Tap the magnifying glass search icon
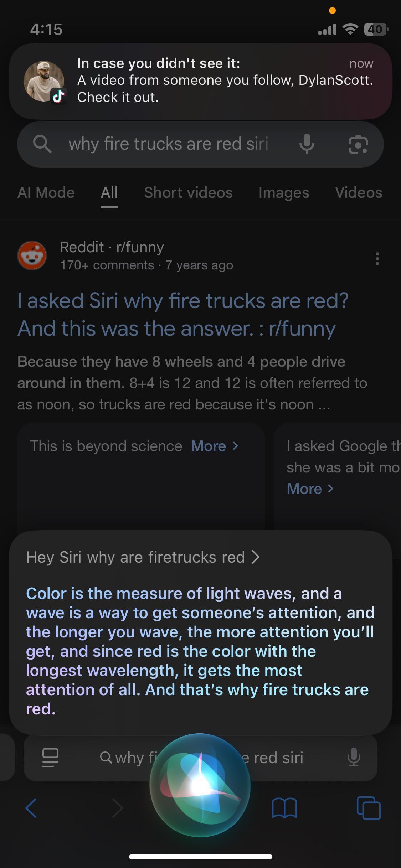401x868 pixels. 42,144
